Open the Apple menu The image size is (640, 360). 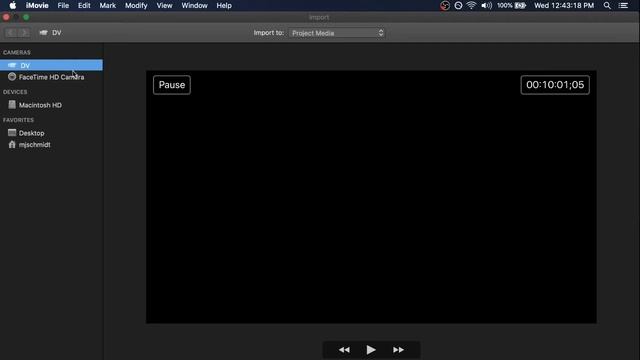(x=13, y=6)
